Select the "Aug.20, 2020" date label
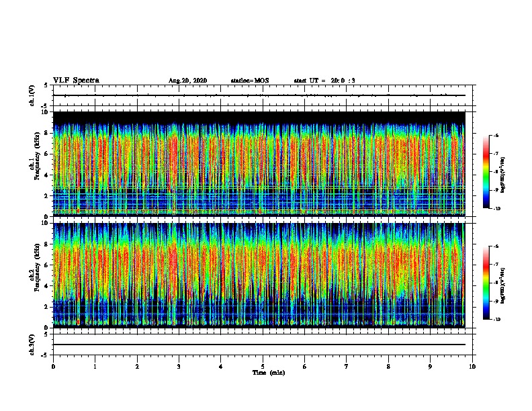Screen dimensions: 532x411 (x=187, y=81)
